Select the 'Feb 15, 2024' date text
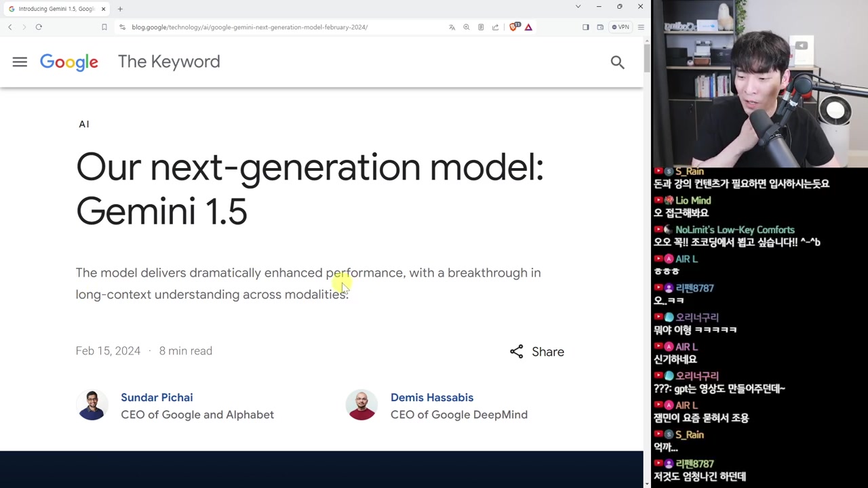Screen dimensions: 868x488 click(108, 351)
